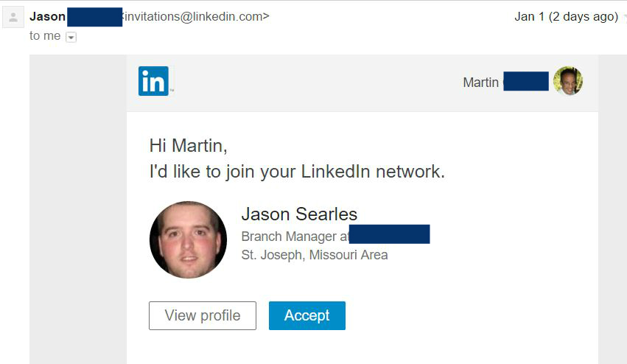Click the "to me" recipient text
The height and width of the screenshot is (364, 627).
click(45, 36)
